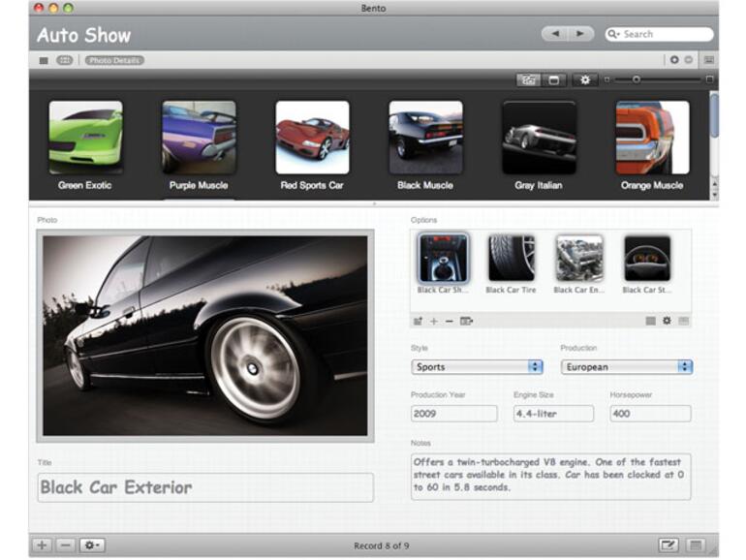
Task: Select the Black Car Tire option thumbnail
Action: pyautogui.click(x=511, y=258)
